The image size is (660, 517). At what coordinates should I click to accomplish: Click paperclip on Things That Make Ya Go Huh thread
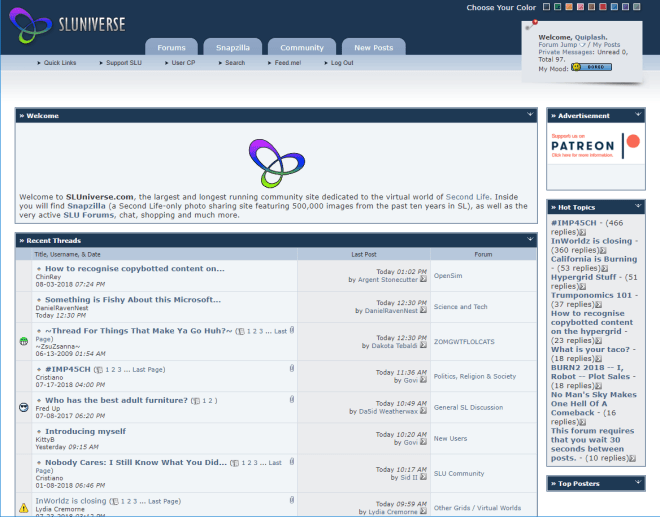click(x=292, y=330)
